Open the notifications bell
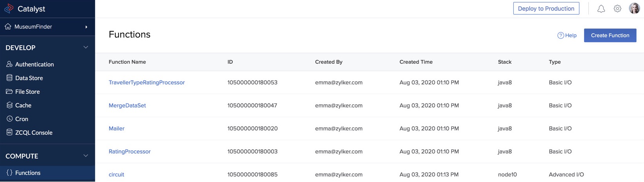Image resolution: width=644 pixels, height=182 pixels. (x=601, y=9)
